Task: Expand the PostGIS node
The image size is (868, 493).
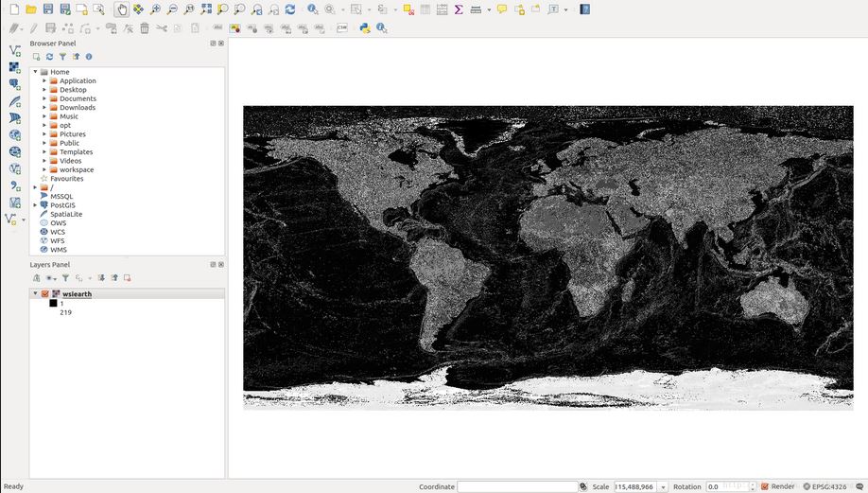Action: click(35, 205)
